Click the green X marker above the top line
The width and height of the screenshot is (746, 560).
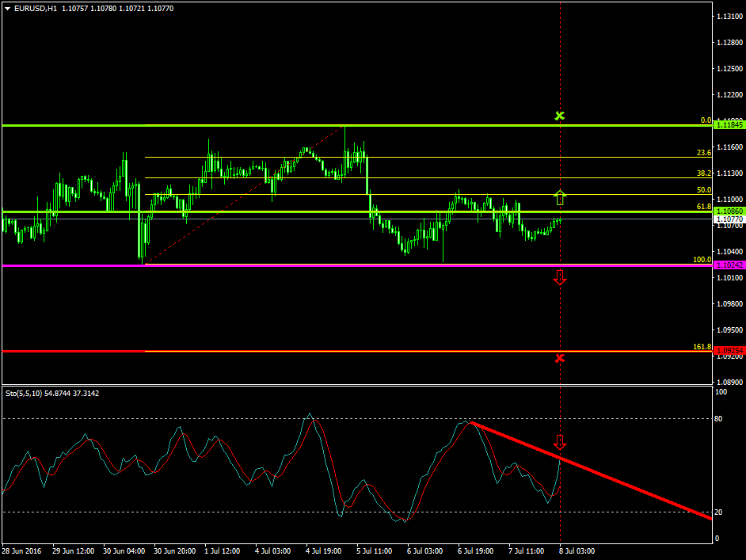point(560,116)
